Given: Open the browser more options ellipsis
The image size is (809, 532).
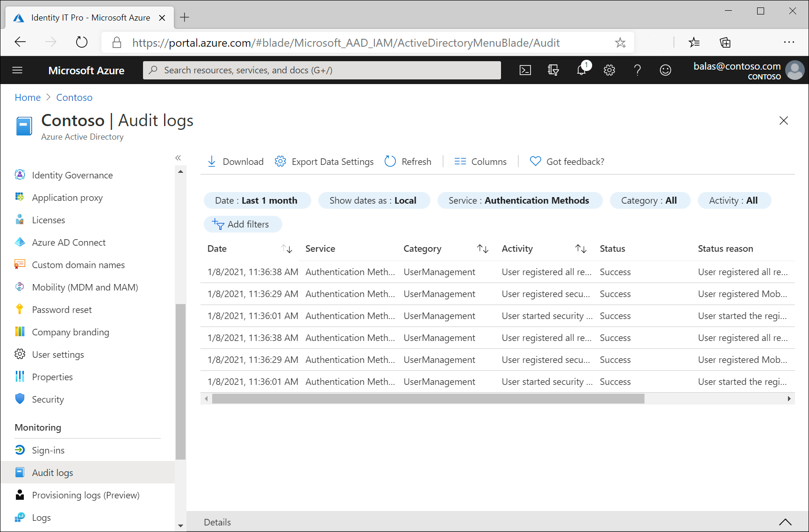Looking at the screenshot, I should 789,43.
